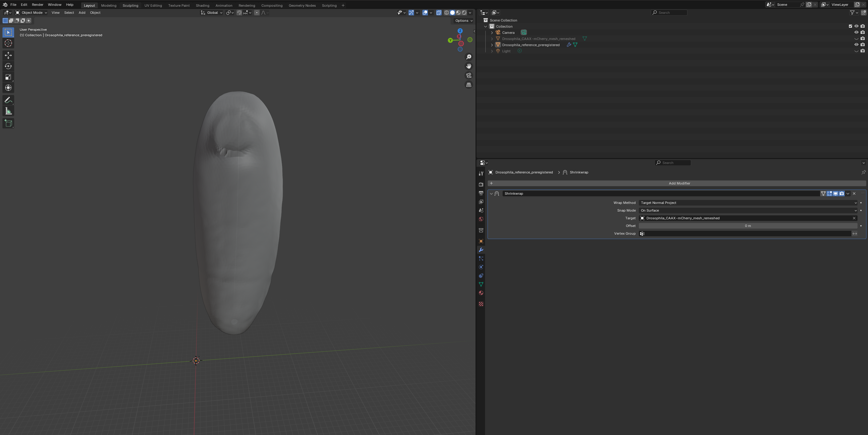The height and width of the screenshot is (435, 868).
Task: Click the Add Modifier button
Action: [x=679, y=183]
